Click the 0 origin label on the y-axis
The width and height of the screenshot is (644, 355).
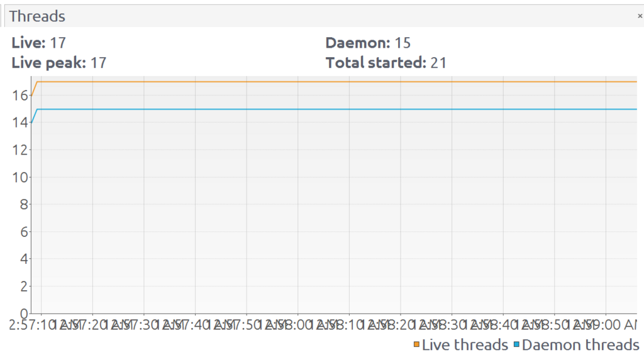(x=24, y=314)
